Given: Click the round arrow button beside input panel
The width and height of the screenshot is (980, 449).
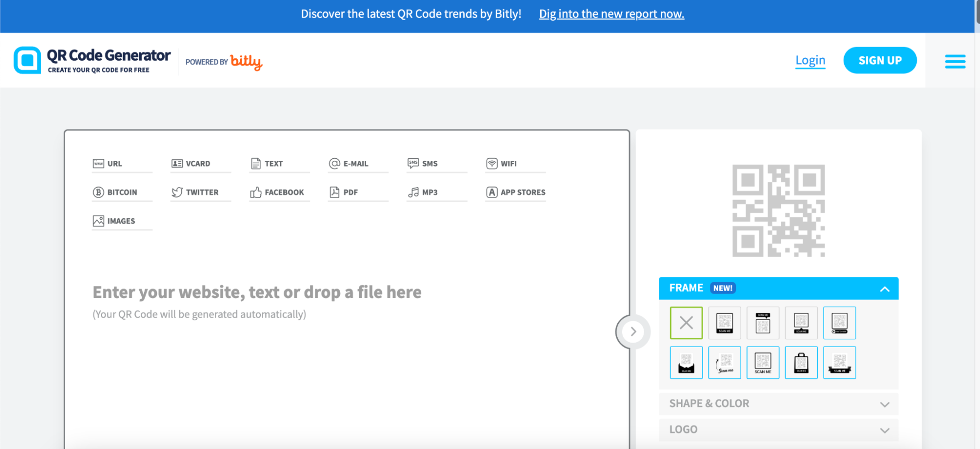Looking at the screenshot, I should tap(633, 332).
